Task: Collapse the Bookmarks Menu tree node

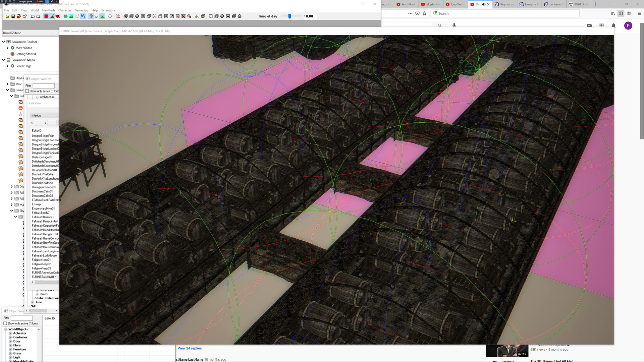Action: tap(4, 60)
